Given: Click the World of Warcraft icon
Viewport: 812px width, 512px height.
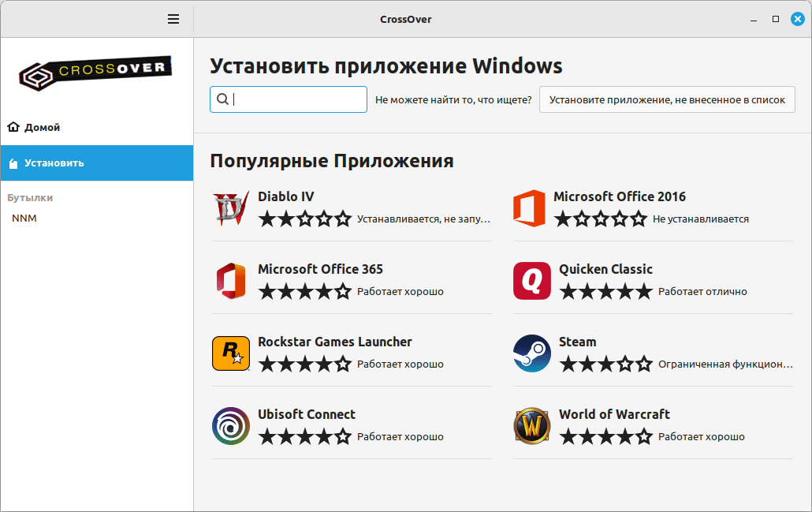Looking at the screenshot, I should point(532,426).
